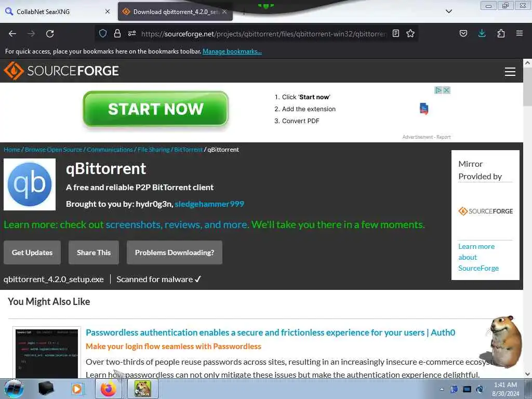Select the Download qbittorrent tab
Viewport: 532px width, 399px height.
coord(175,11)
